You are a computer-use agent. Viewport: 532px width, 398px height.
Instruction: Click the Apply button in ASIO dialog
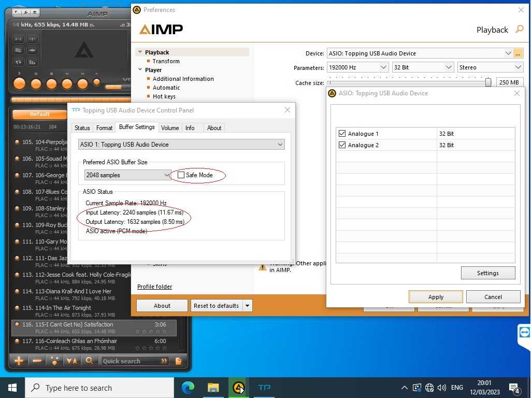436,297
